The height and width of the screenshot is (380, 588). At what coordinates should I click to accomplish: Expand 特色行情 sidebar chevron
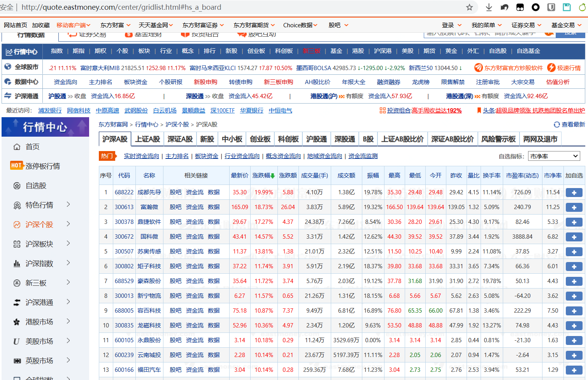(68, 204)
